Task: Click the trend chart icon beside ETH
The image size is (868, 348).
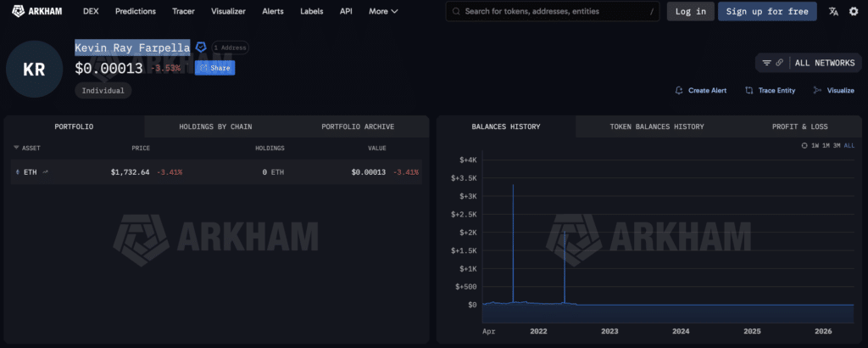Action: tap(46, 172)
